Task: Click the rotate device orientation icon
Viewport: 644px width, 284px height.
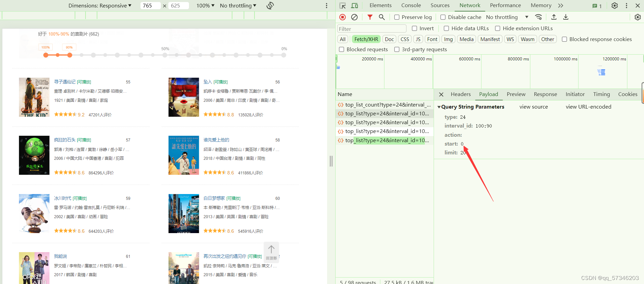Action: coord(270,5)
